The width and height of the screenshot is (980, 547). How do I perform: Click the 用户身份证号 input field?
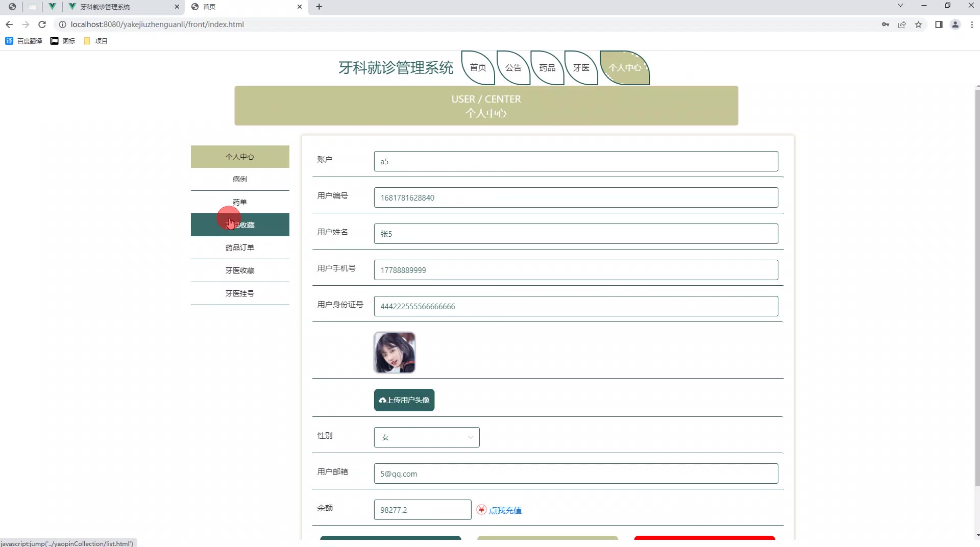coord(576,306)
